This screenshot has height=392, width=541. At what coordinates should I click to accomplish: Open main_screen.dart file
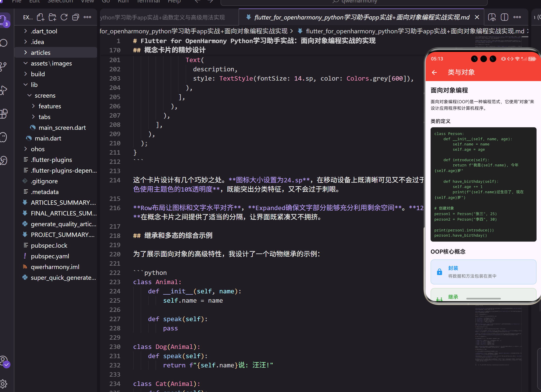(62, 128)
